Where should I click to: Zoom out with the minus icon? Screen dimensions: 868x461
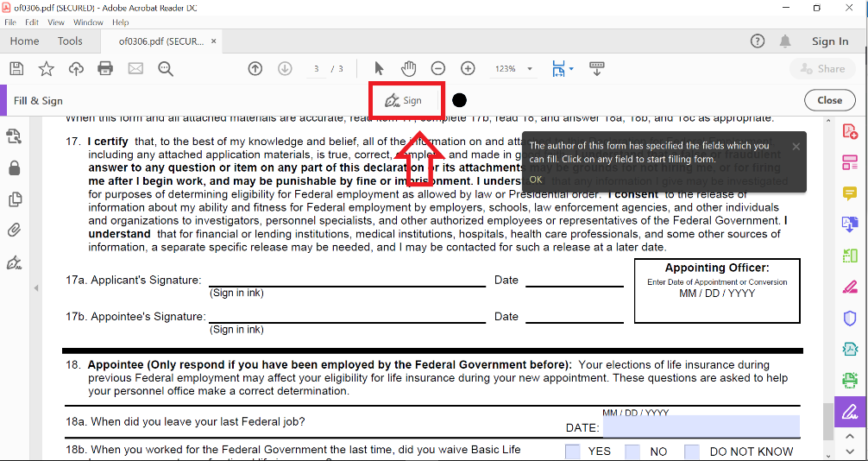(x=437, y=69)
